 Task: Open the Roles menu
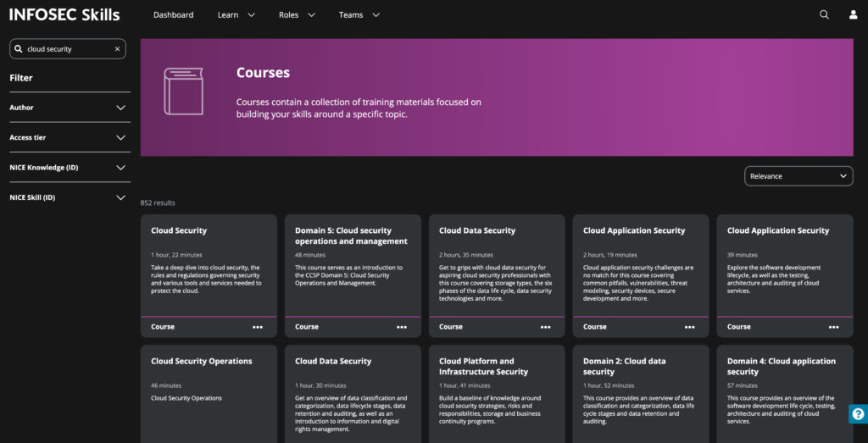(297, 14)
